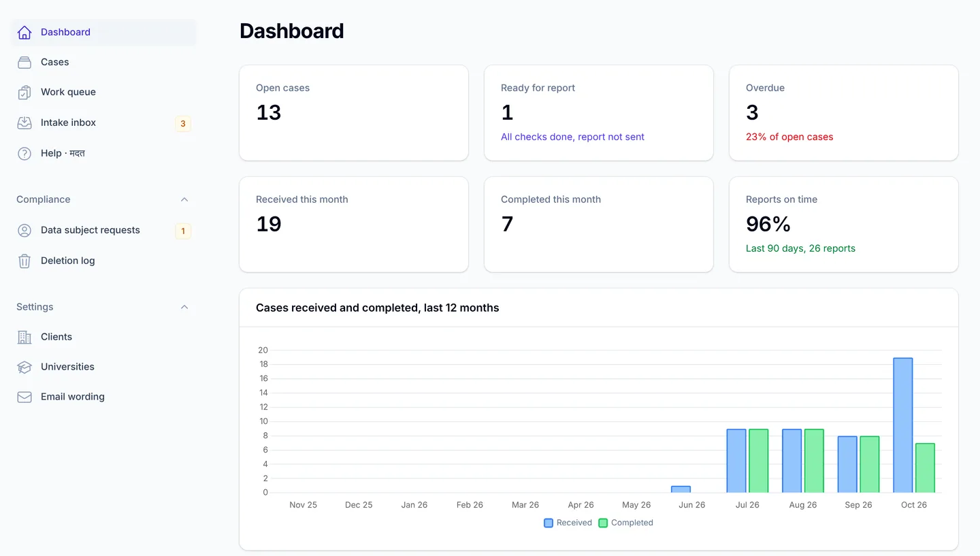This screenshot has height=556, width=980.
Task: Click the Jan 26 axis label
Action: tap(414, 505)
